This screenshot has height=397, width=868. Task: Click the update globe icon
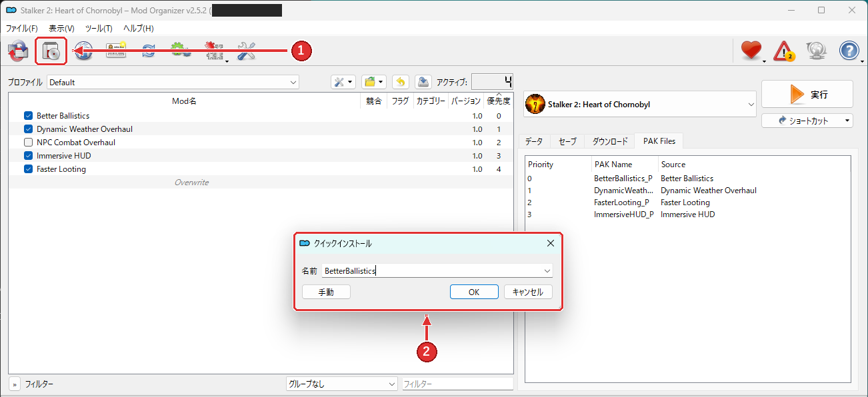click(x=817, y=51)
